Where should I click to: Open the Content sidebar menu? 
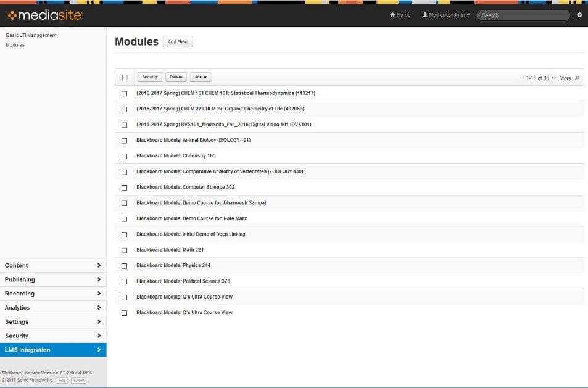click(x=53, y=265)
